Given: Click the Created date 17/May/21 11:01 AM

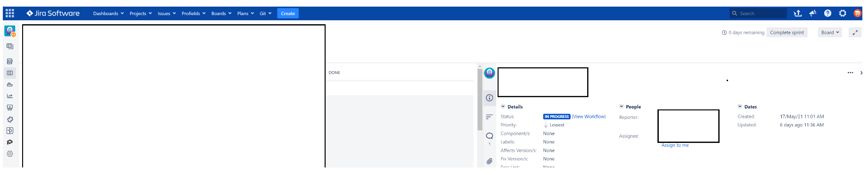Looking at the screenshot, I should pyautogui.click(x=802, y=117).
